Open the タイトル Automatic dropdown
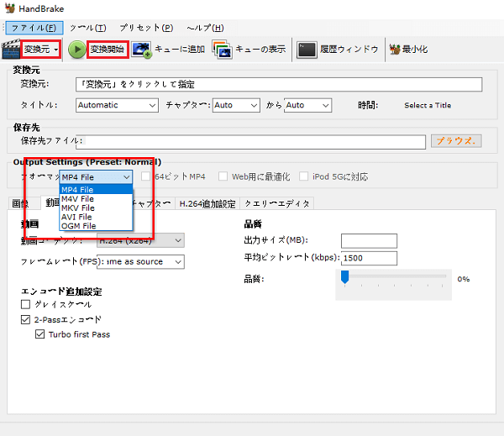Viewport: 504px width, 436px height. pos(117,105)
